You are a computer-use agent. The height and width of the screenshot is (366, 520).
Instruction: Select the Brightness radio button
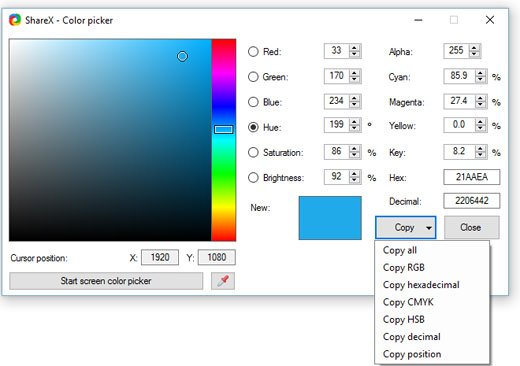253,178
